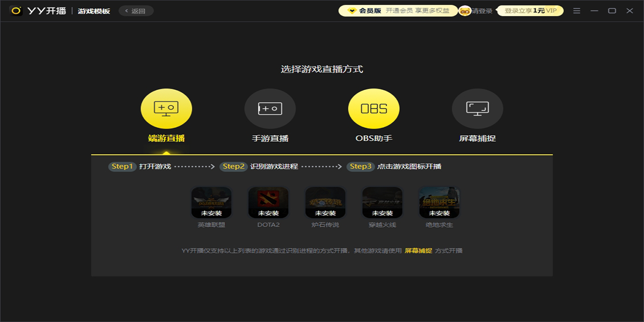644x322 pixels.
Task: Click the 英雄联盟 game thumbnail
Action: tap(211, 202)
